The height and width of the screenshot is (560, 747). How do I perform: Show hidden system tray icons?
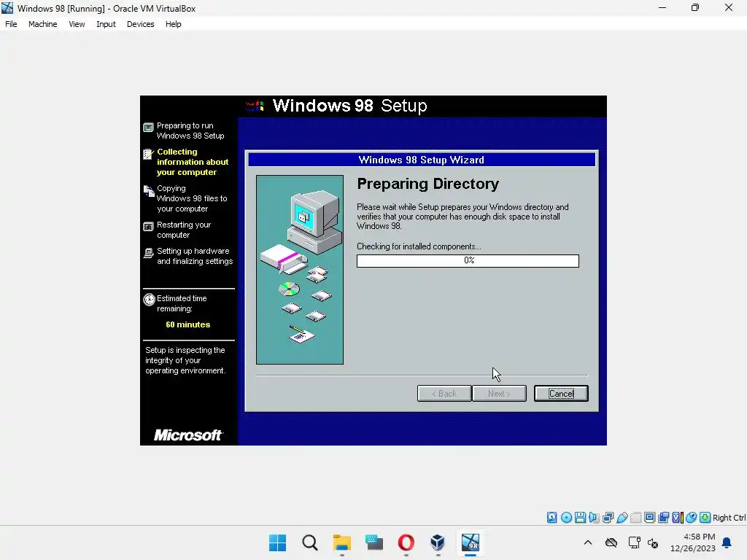pos(588,542)
